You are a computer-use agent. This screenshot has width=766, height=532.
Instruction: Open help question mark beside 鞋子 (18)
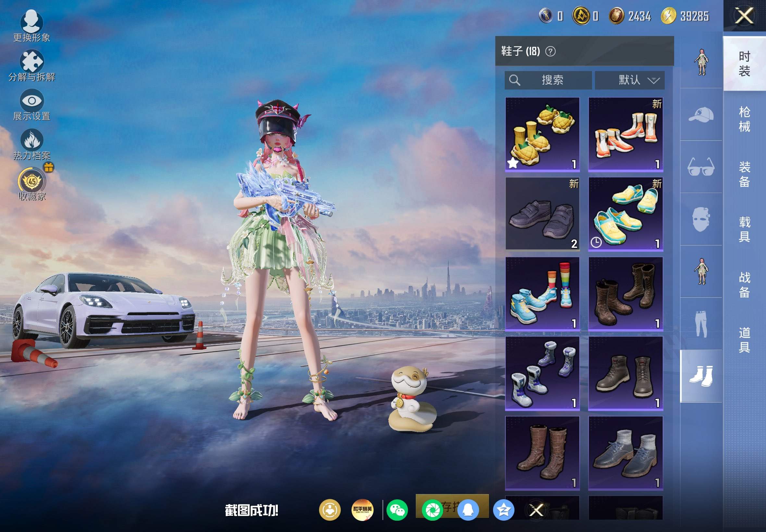click(550, 51)
